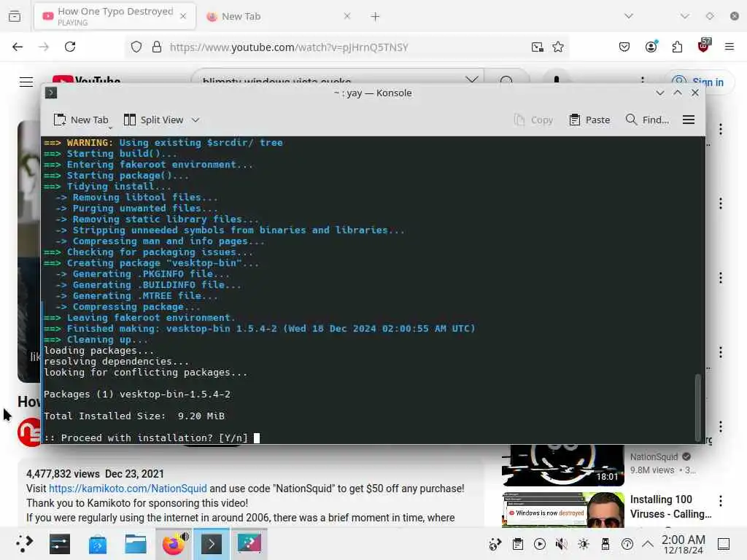
Task: Click Split View in Konsole toolbar
Action: point(153,120)
